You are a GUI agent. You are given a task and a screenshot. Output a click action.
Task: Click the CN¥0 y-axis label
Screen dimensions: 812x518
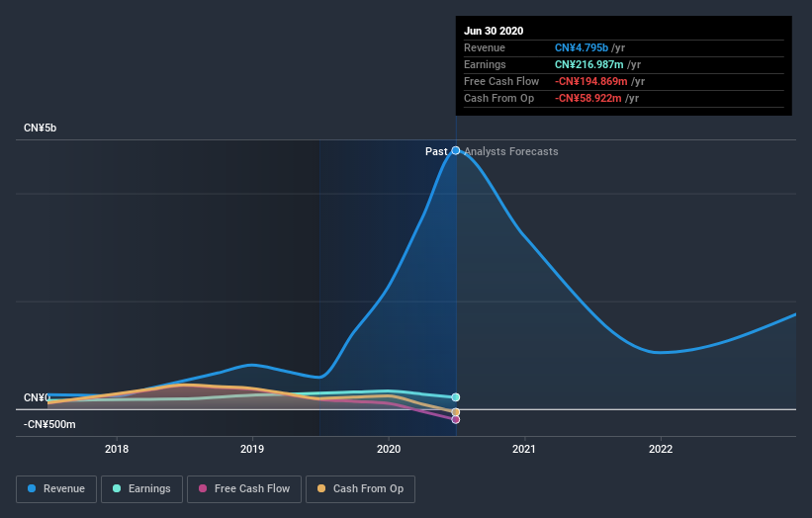[37, 397]
